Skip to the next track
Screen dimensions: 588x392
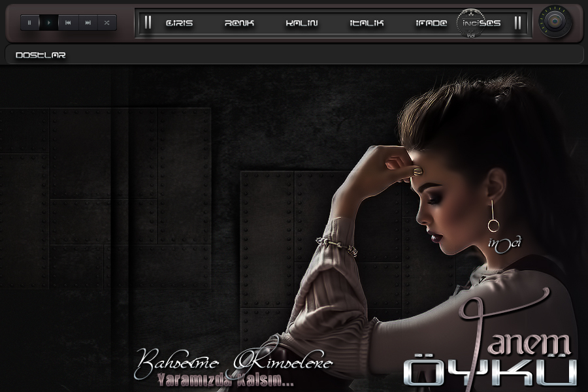(88, 23)
